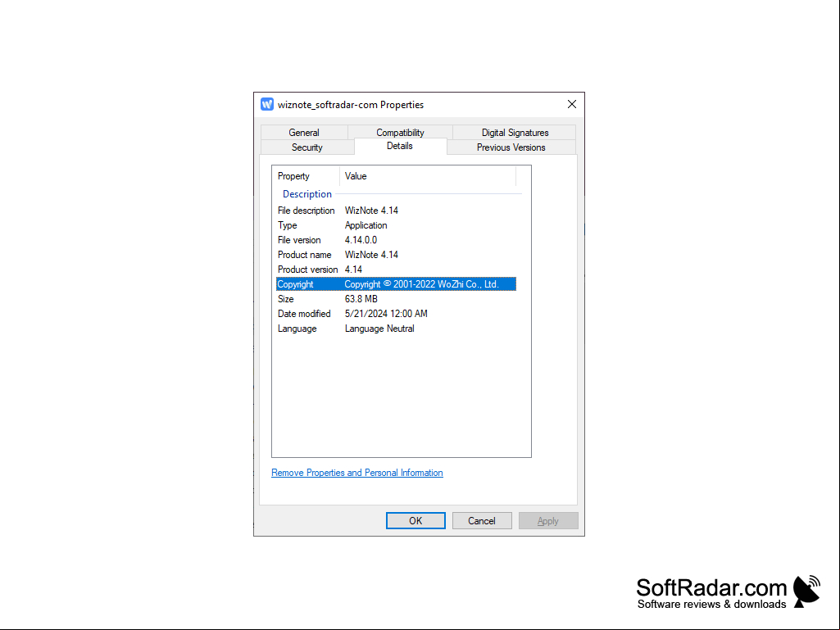The image size is (840, 630).
Task: Open Remove Properties and Personal Information link
Action: (356, 473)
